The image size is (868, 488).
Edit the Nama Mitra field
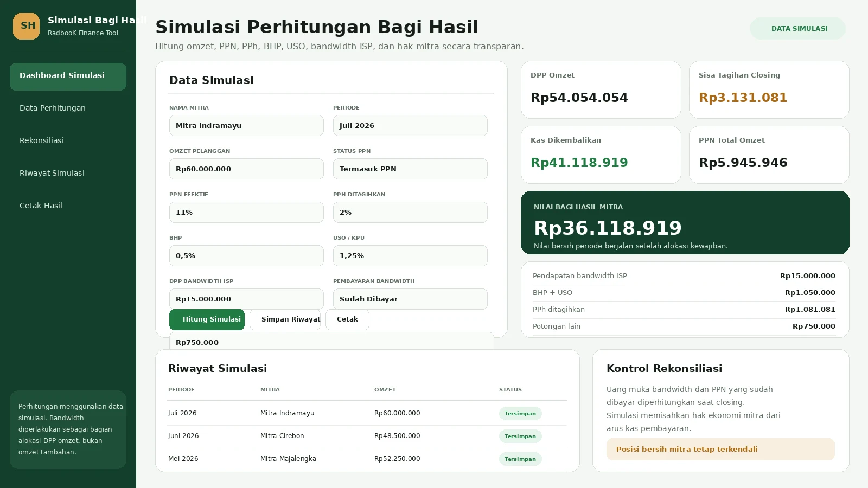246,125
